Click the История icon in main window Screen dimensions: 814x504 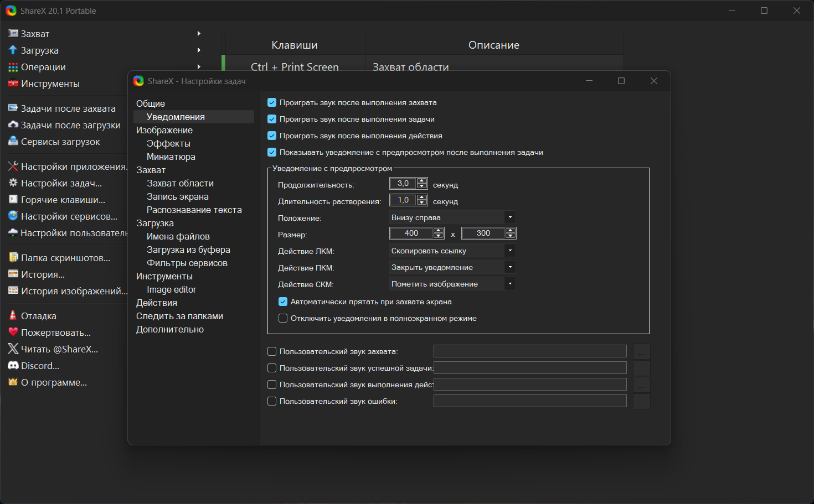coord(13,274)
